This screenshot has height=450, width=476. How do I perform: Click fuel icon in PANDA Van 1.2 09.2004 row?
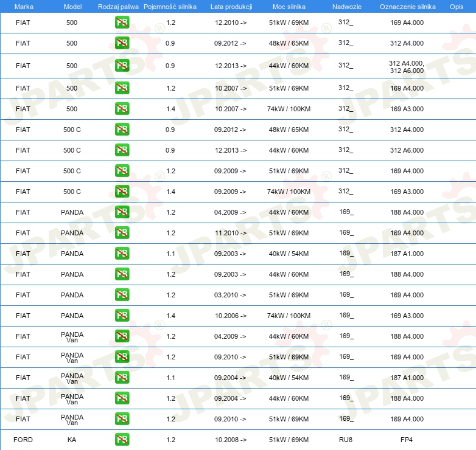pos(122,398)
